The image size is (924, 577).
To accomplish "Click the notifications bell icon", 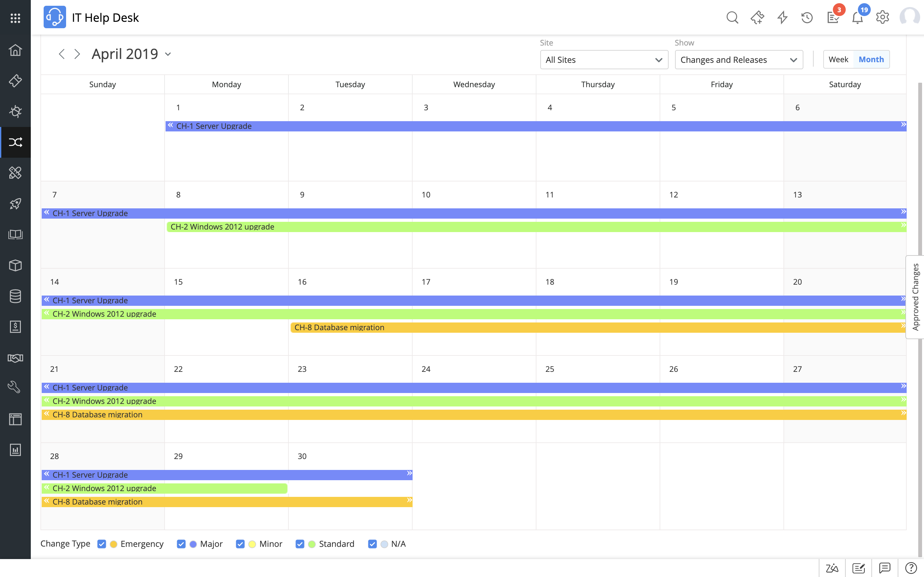I will [858, 18].
